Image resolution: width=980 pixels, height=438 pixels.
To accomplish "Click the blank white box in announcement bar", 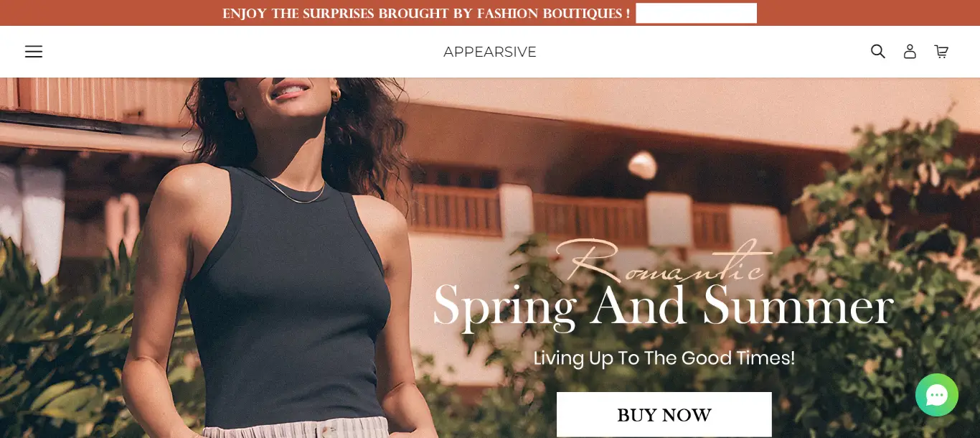I will 696,13.
